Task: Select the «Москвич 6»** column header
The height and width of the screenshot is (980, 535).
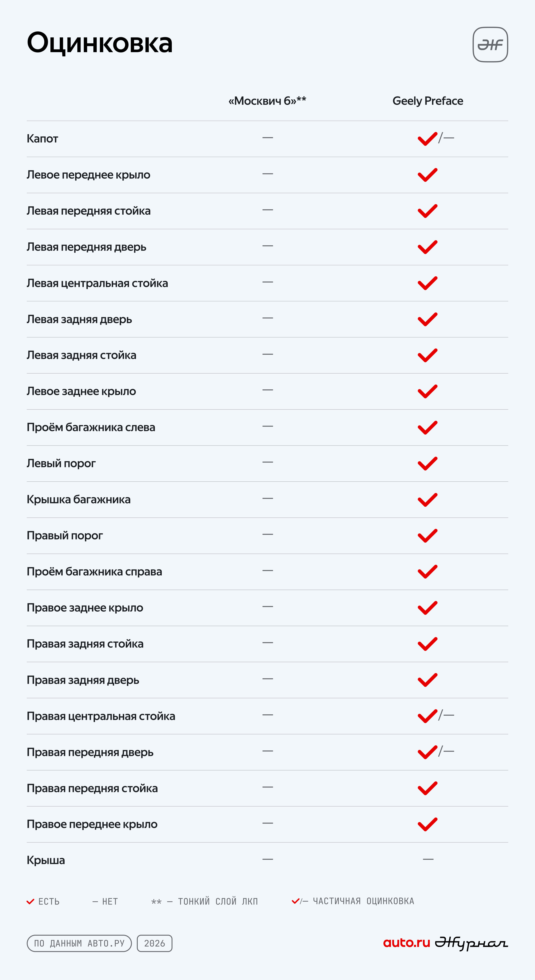Action: point(267,101)
